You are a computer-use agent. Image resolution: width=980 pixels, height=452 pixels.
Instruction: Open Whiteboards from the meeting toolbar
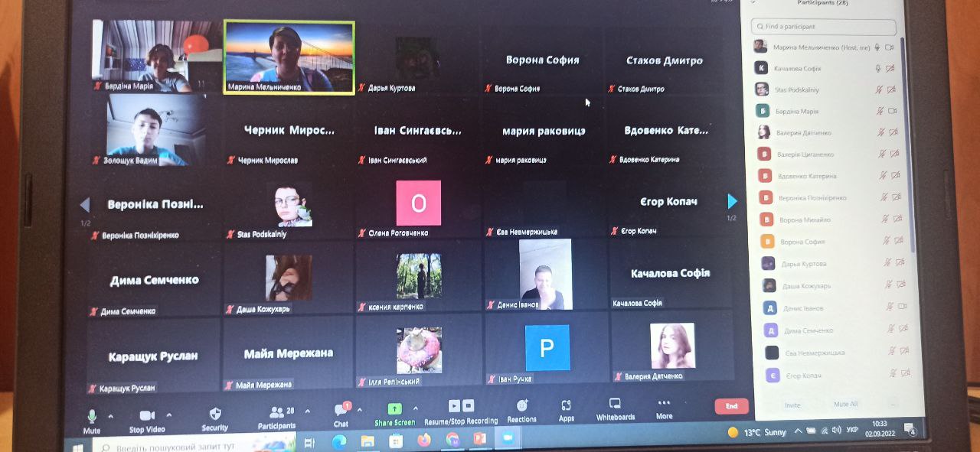pyautogui.click(x=616, y=405)
